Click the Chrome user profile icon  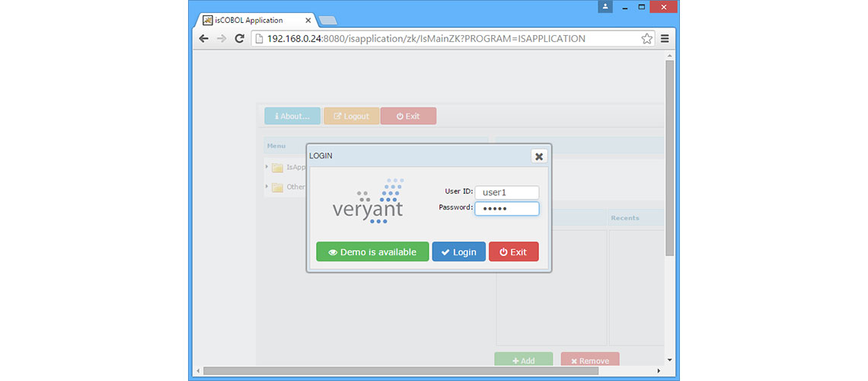[605, 7]
